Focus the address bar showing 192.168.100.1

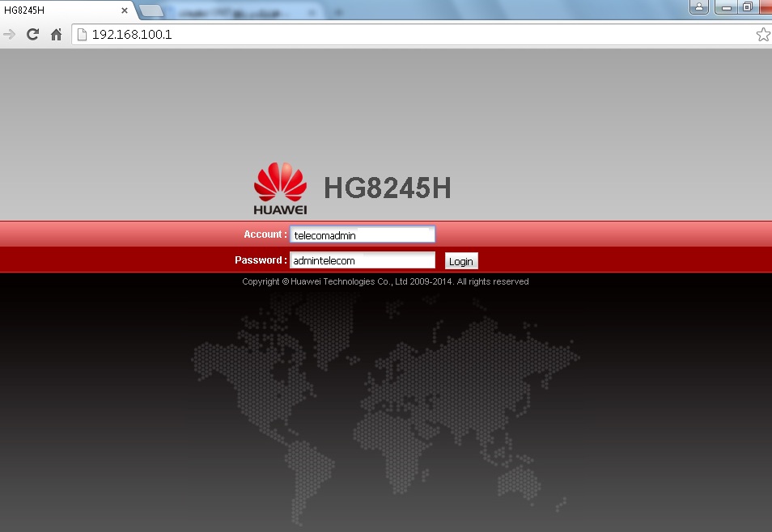[405, 35]
